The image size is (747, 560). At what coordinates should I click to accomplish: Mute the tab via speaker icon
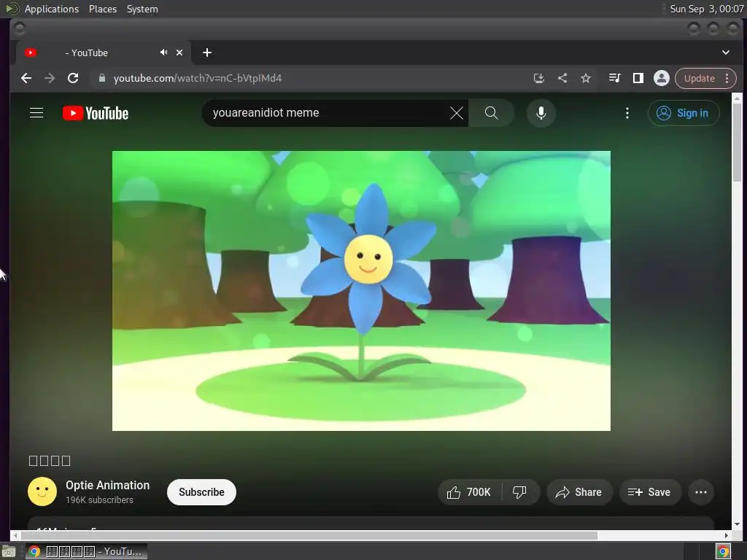point(163,52)
